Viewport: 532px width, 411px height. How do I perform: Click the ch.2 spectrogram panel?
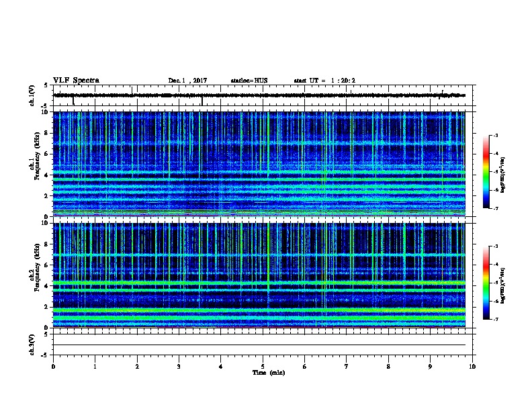[x=259, y=275]
